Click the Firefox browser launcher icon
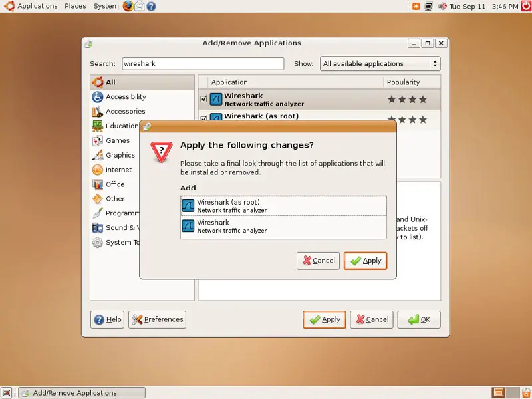Viewport: 532px width, 399px height. pos(128,6)
